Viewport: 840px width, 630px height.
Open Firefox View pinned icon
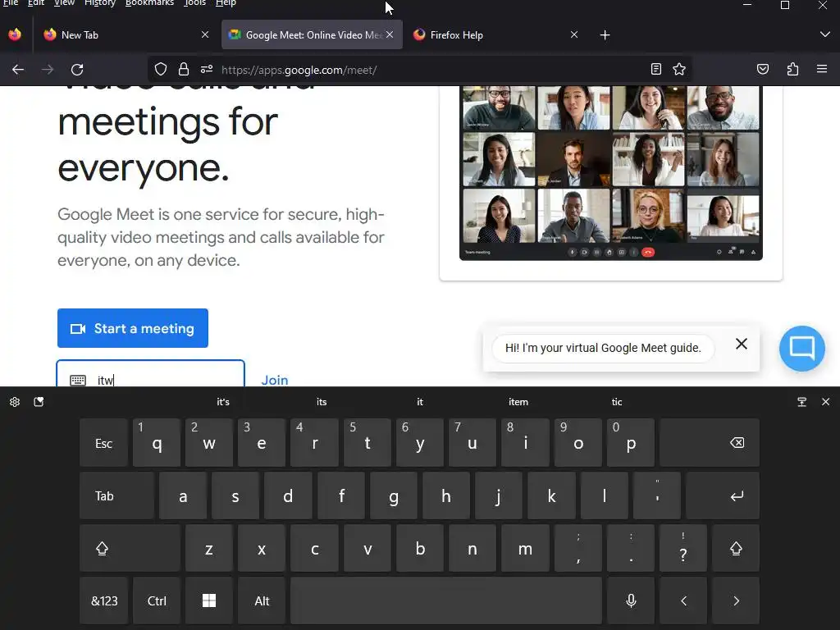click(15, 34)
